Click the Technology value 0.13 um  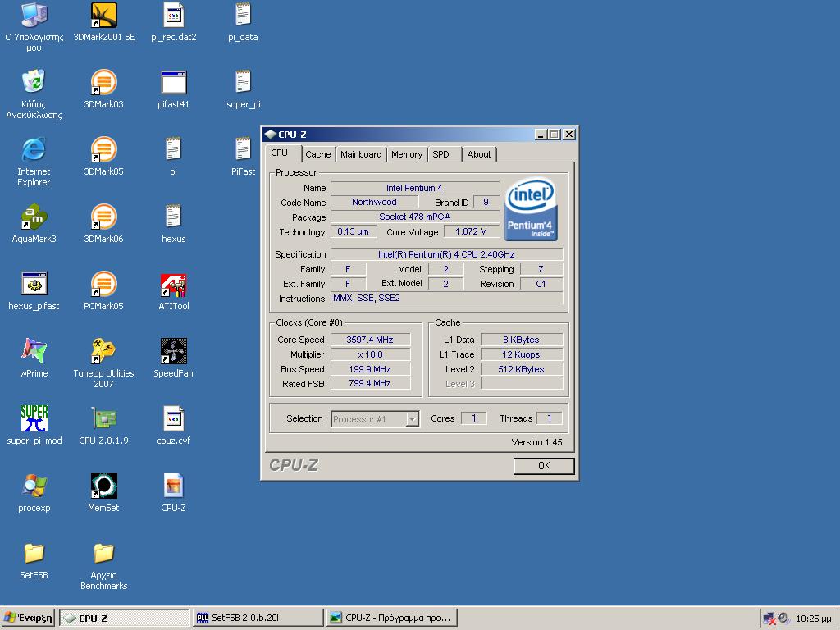click(x=354, y=231)
